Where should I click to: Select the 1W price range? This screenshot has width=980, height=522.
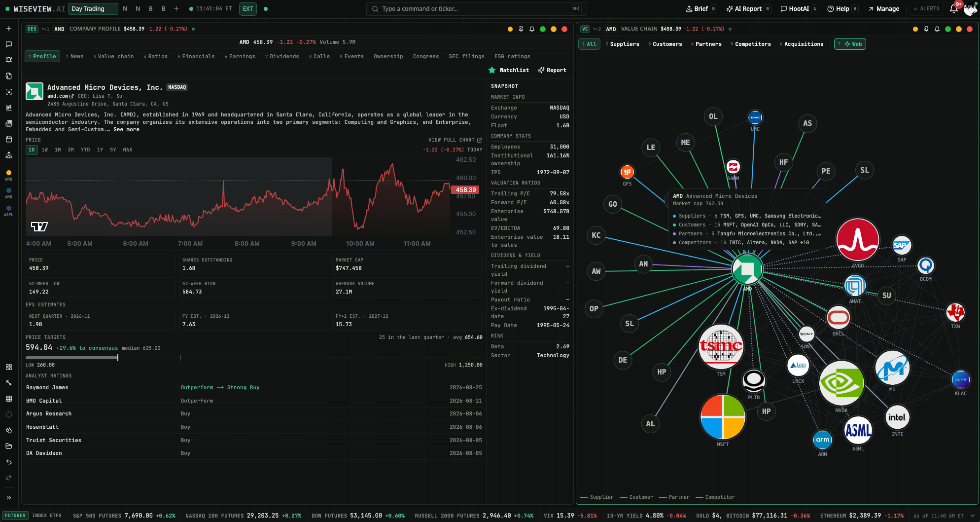pyautogui.click(x=45, y=150)
